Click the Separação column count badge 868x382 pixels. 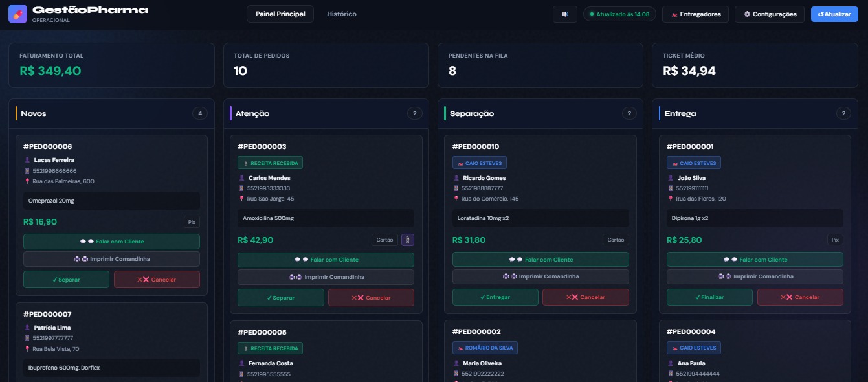point(629,114)
